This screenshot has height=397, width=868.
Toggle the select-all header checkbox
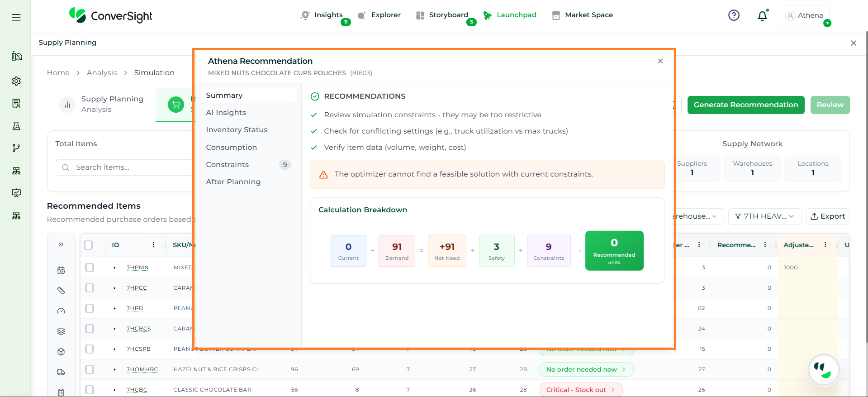click(x=89, y=245)
